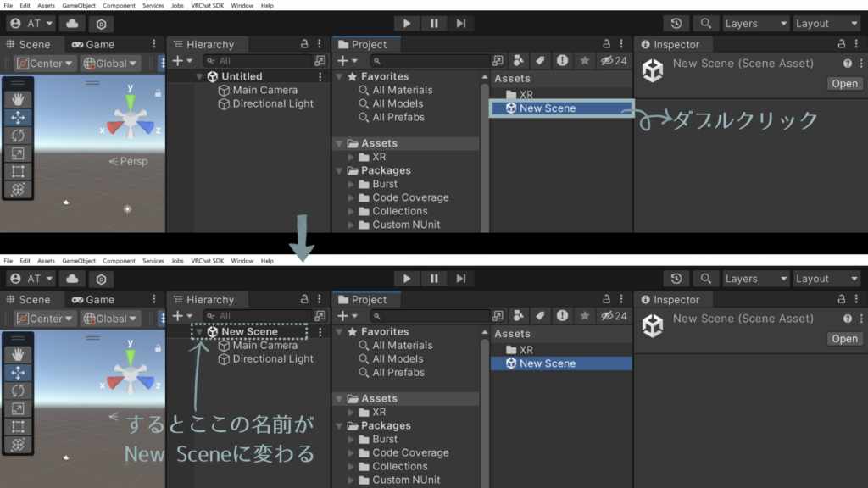This screenshot has height=488, width=868.
Task: Click the Scale tool in lower Scene toolbar
Action: pyautogui.click(x=18, y=408)
